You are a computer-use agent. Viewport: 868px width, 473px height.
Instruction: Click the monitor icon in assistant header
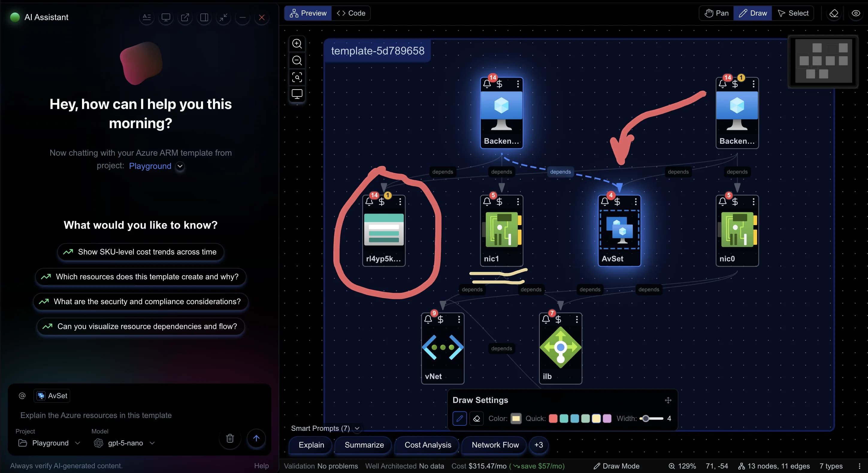pyautogui.click(x=166, y=17)
